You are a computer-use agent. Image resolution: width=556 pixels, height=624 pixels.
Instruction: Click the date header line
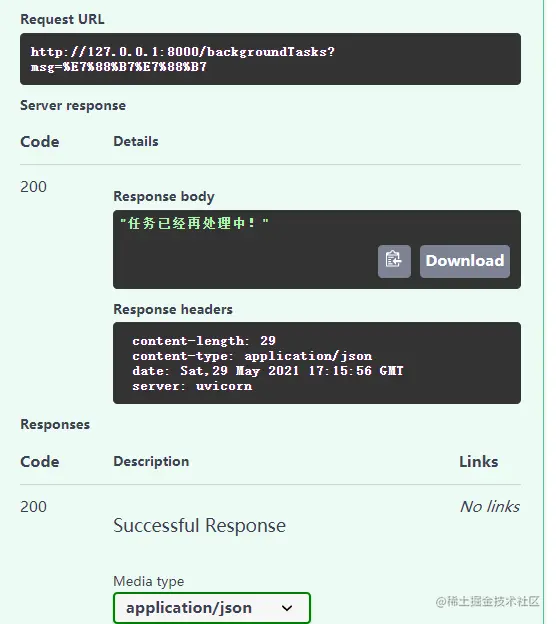[267, 371]
